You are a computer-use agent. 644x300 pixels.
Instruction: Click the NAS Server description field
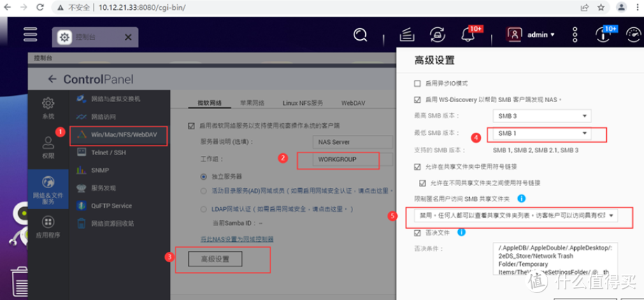tap(352, 142)
